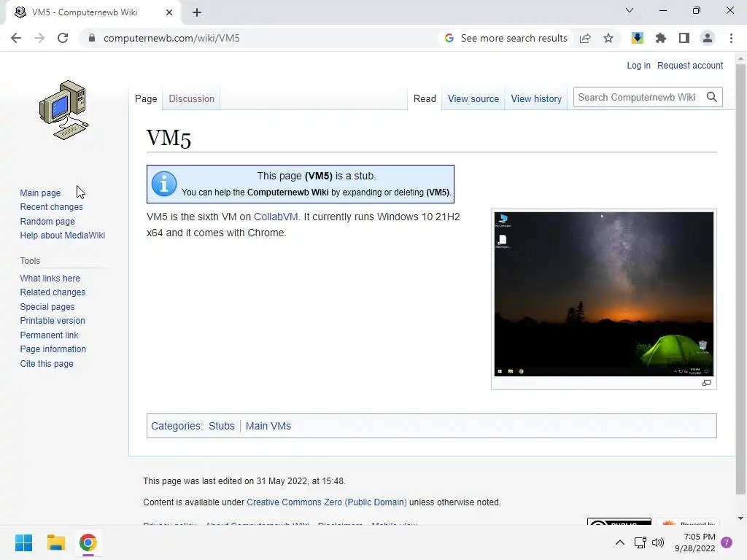Open Chrome three-dot menu
This screenshot has width=747, height=560.
pyautogui.click(x=731, y=38)
